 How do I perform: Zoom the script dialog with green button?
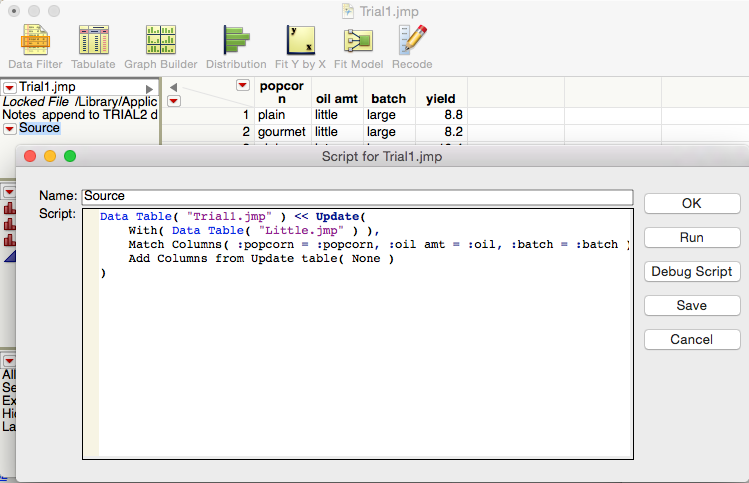coord(70,156)
